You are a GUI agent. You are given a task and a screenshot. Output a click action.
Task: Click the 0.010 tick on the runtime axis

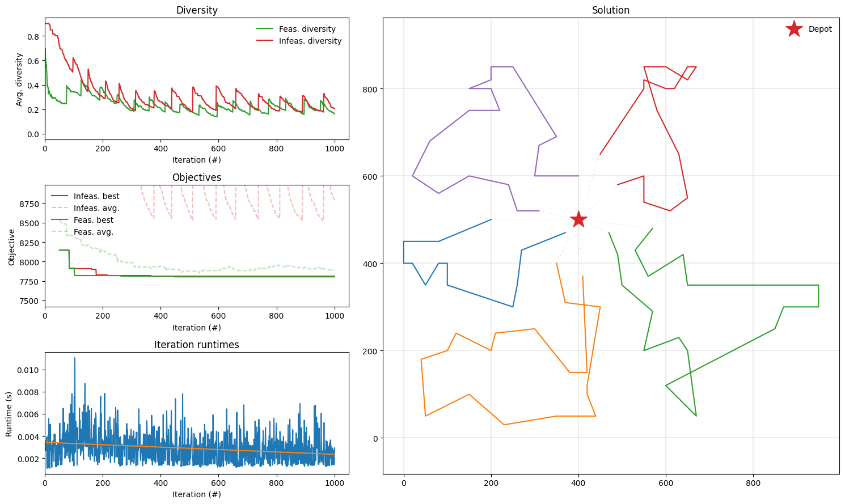point(29,370)
